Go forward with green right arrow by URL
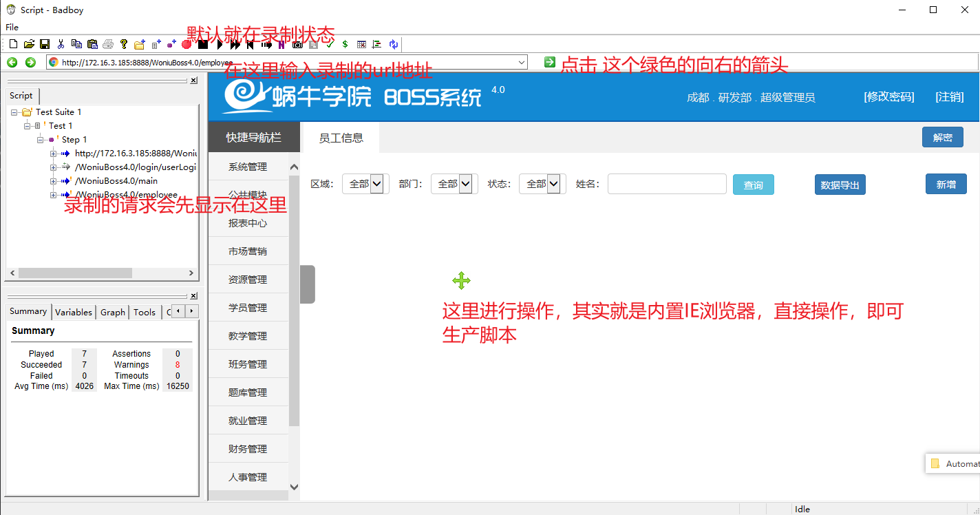Screen dimensions: 980x515 tap(30, 63)
